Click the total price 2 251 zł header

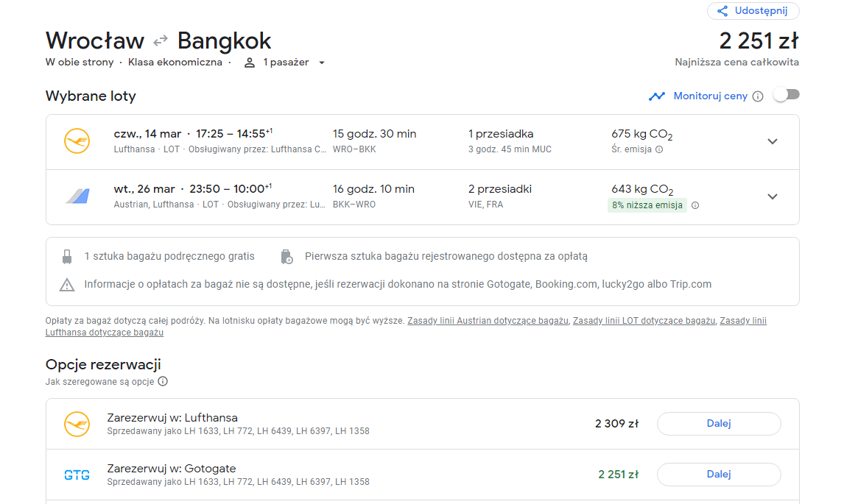(759, 41)
